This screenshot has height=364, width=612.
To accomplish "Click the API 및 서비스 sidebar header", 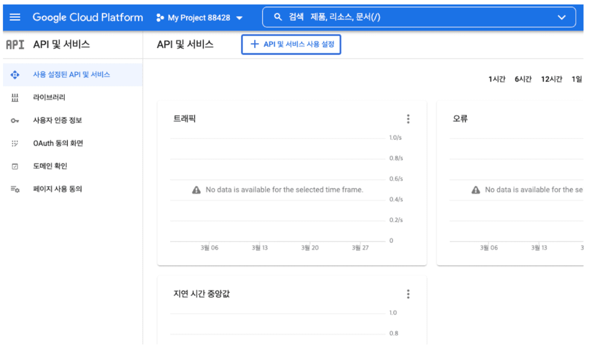I will (x=62, y=44).
